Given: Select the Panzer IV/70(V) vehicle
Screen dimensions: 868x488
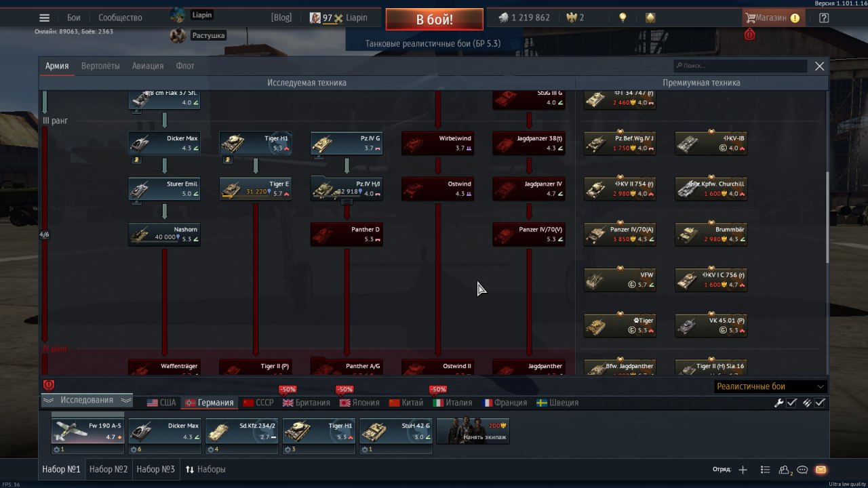Looking at the screenshot, I should click(x=528, y=234).
